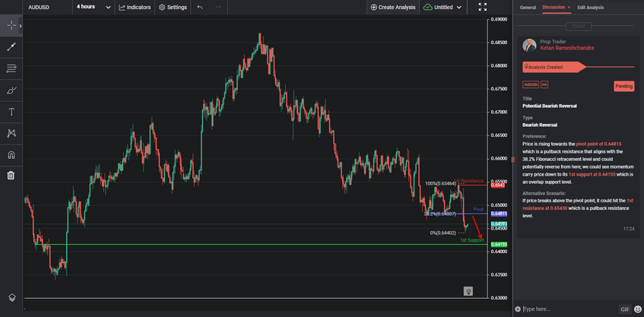Open the horizontal lines tool group
644x317 pixels.
11,68
